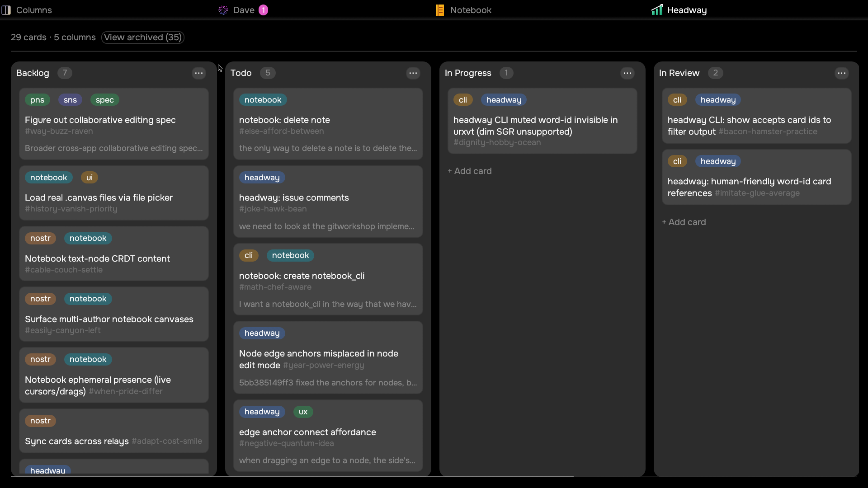Click the #history-vanish-priority card id
Viewport: 868px width, 488px height.
tap(71, 209)
